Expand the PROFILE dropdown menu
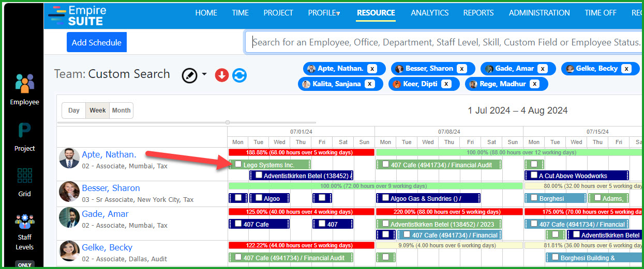 324,13
